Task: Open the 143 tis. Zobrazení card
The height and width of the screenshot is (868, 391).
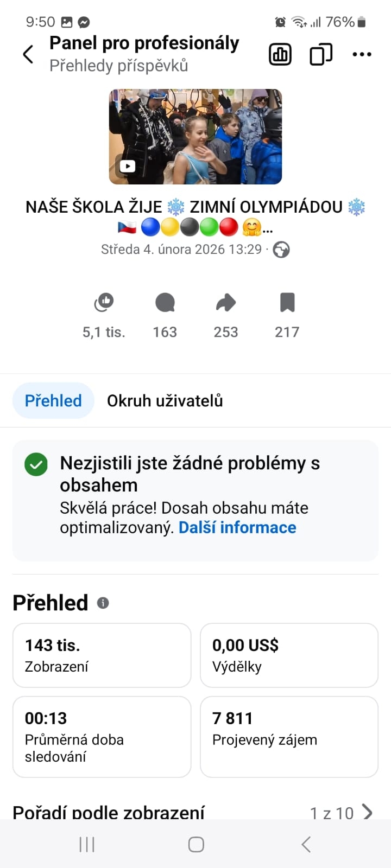Action: [102, 655]
